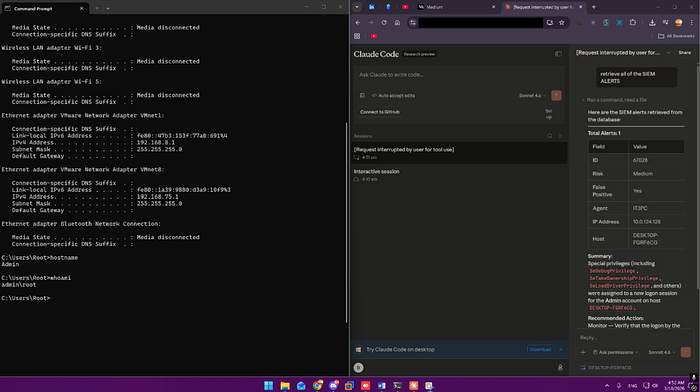
Task: Go to the browser home page
Action: point(397,22)
